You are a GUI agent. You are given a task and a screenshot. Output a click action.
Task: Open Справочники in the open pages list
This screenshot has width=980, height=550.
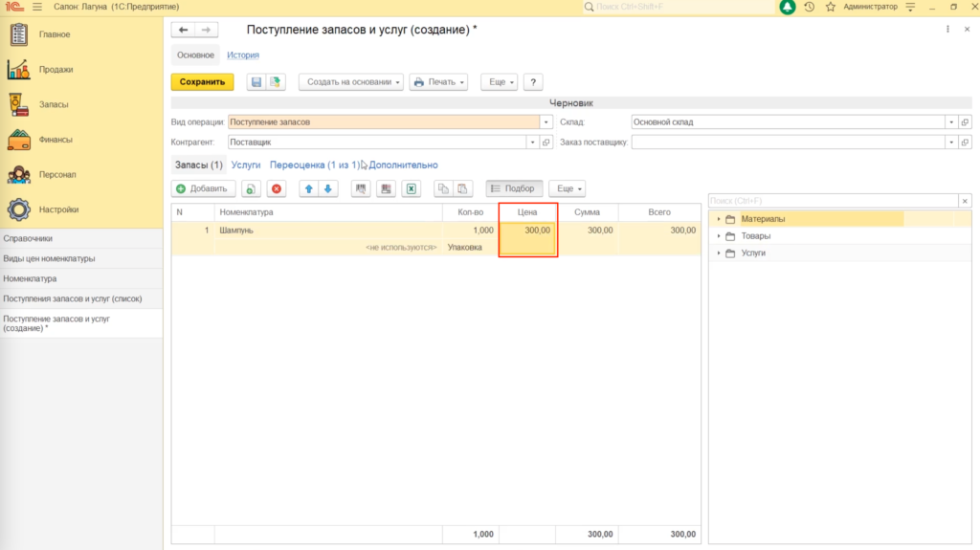81,239
